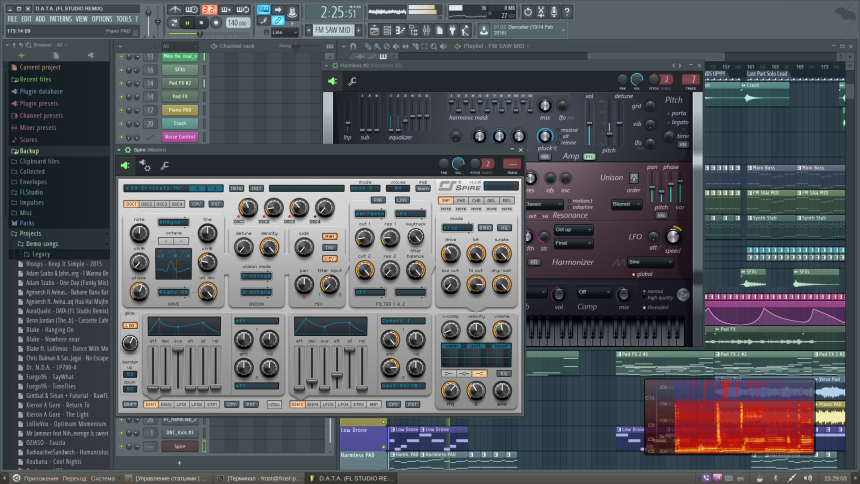The image size is (860, 484).
Task: Open Harmless 'Oct up' harmonizer dropdown
Action: [573, 229]
